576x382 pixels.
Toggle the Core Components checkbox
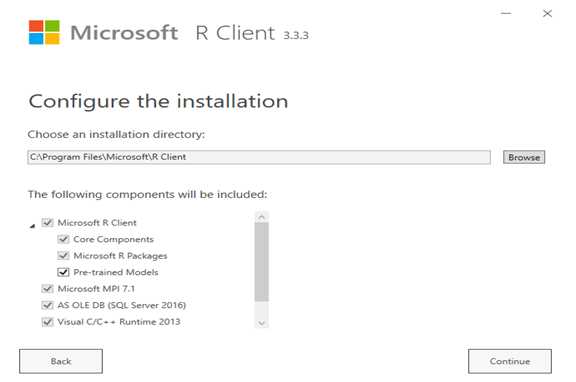pos(63,239)
